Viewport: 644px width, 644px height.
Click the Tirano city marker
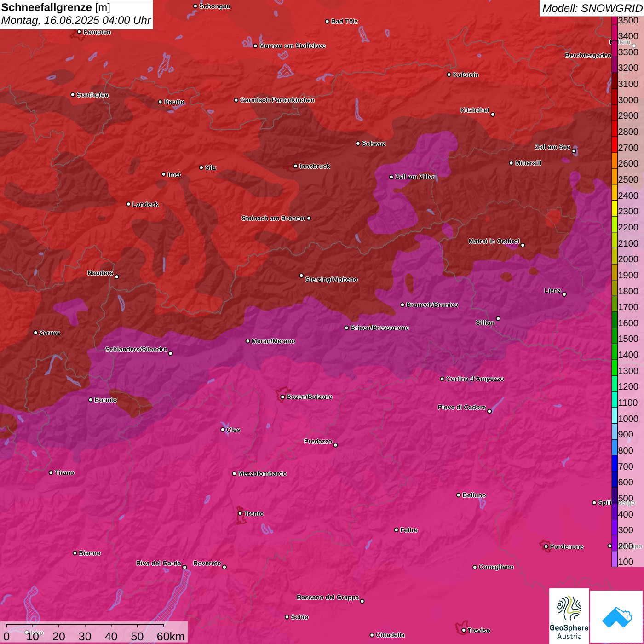pyautogui.click(x=51, y=473)
